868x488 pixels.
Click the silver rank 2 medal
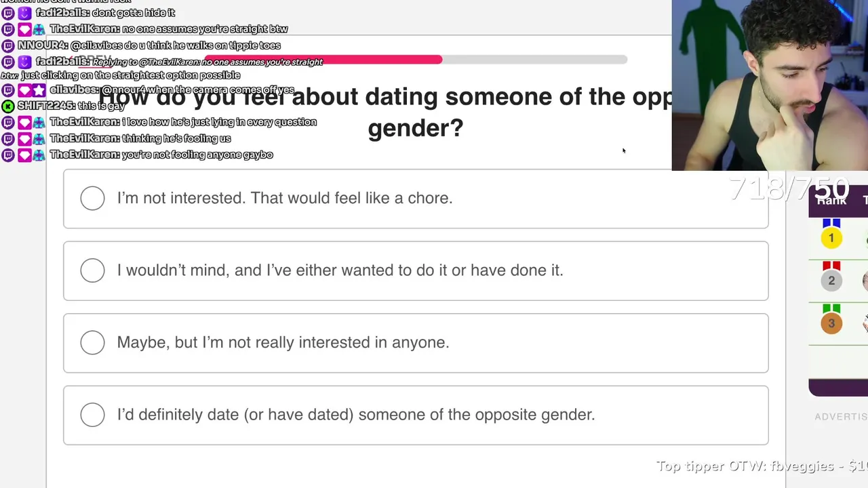coord(831,281)
